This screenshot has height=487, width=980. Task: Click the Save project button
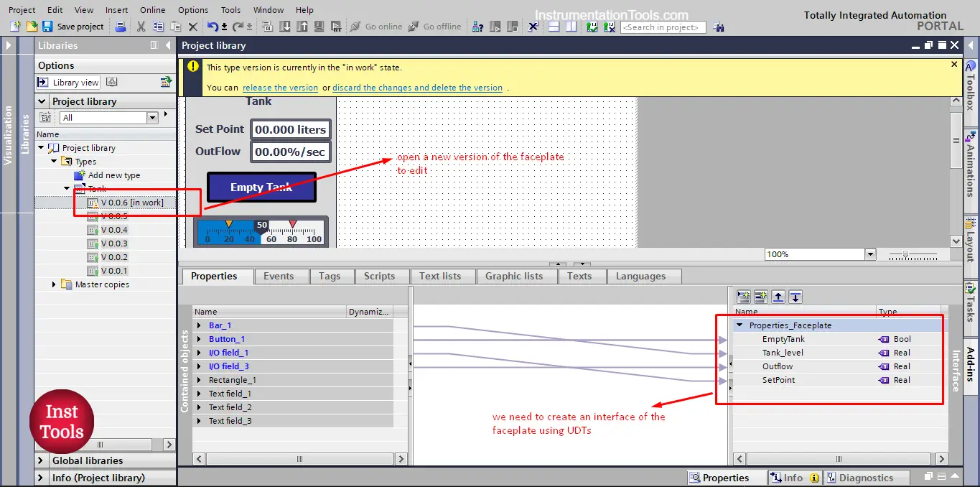(73, 27)
